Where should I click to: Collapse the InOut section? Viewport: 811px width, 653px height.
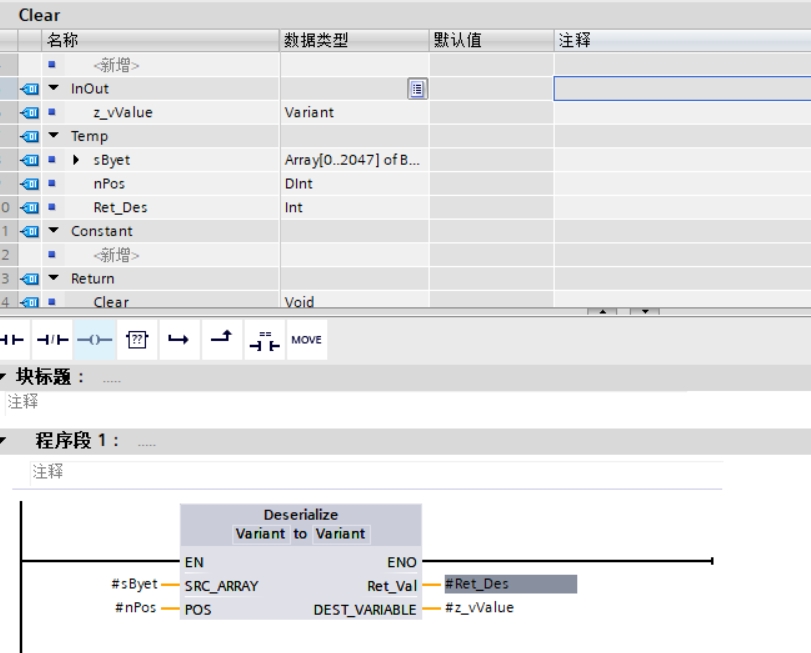pos(54,89)
